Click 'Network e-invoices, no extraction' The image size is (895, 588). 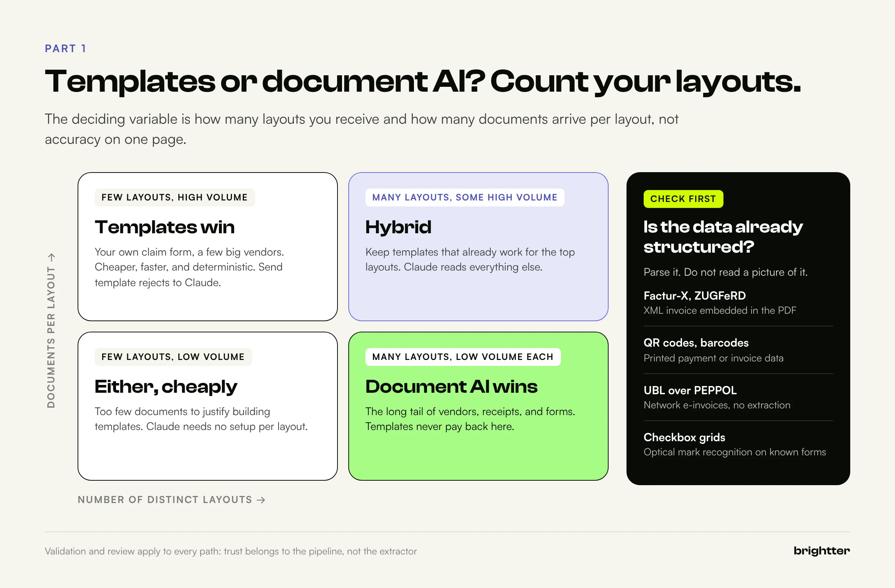coord(717,405)
